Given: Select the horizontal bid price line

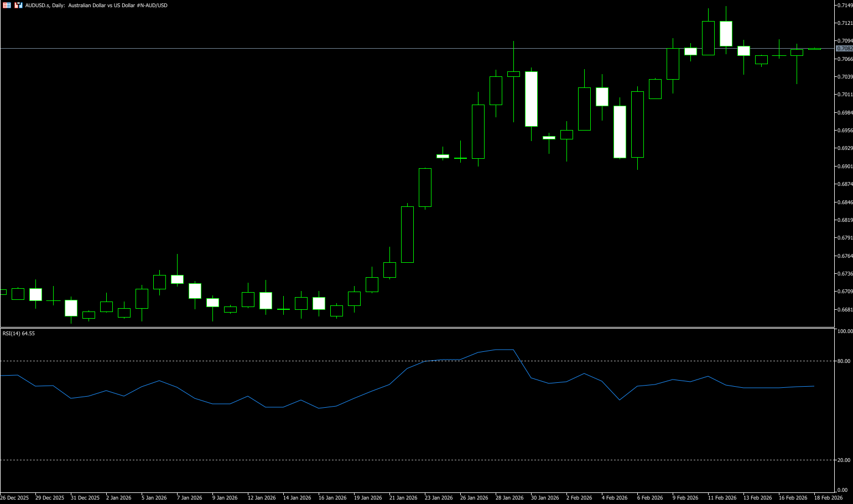Looking at the screenshot, I should pos(332,49).
